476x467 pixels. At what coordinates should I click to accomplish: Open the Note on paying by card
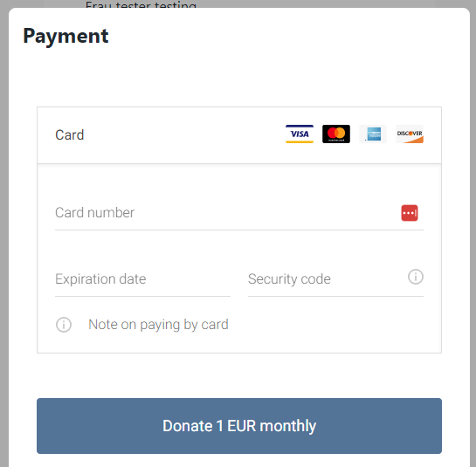[x=158, y=325]
